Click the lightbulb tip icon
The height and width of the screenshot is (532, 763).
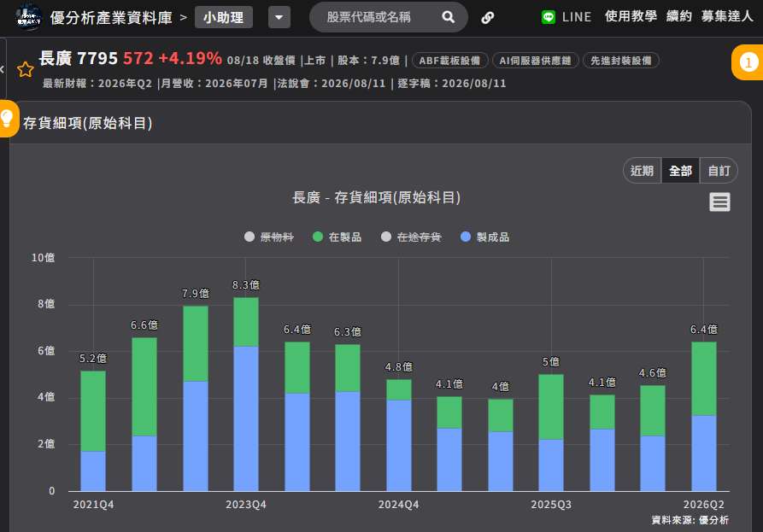point(8,119)
